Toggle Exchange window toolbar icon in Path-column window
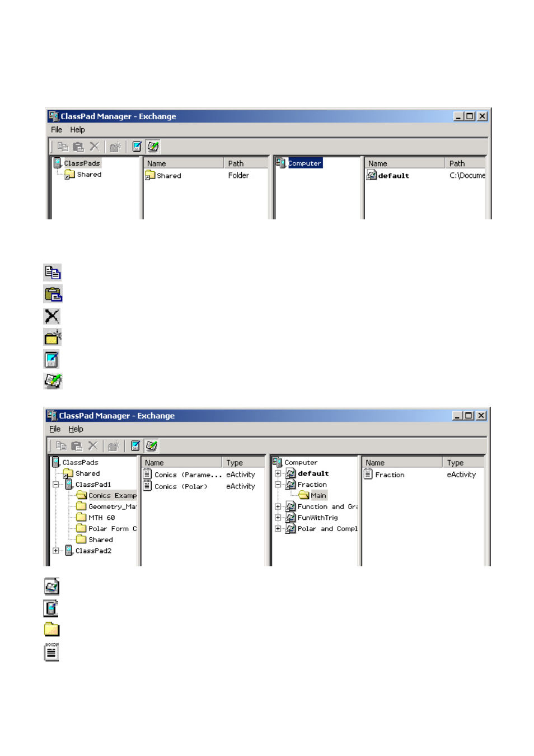This screenshot has height=756, width=534. (153, 147)
